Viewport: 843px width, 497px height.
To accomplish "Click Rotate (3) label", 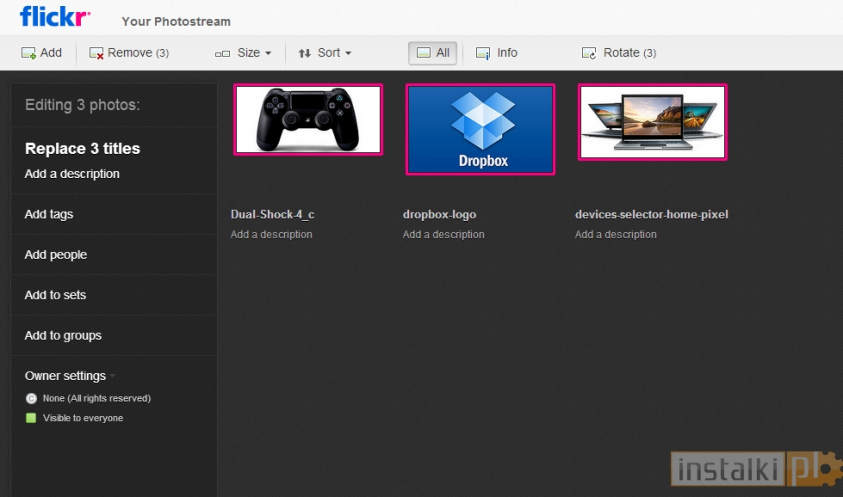I will [630, 53].
